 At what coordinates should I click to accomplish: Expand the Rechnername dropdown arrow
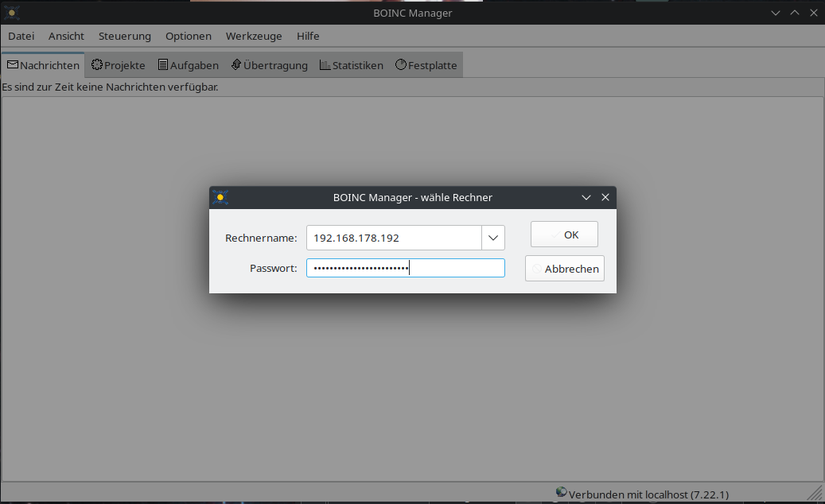[x=493, y=238]
